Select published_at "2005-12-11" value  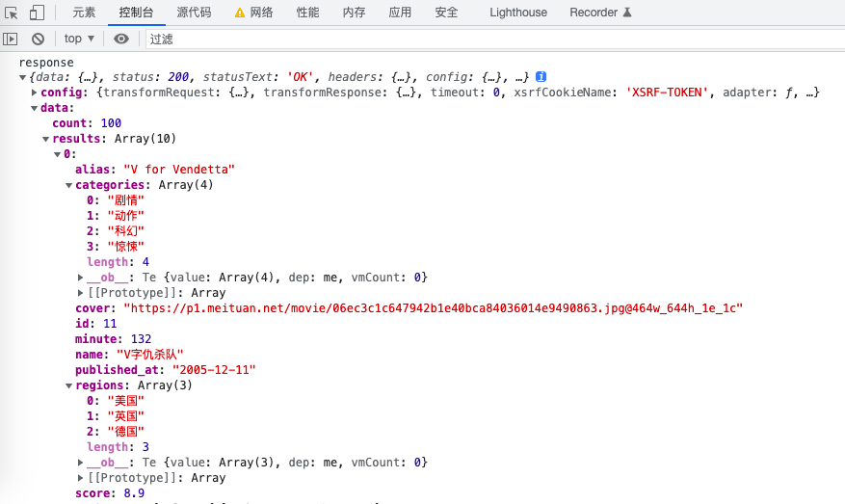click(x=214, y=370)
